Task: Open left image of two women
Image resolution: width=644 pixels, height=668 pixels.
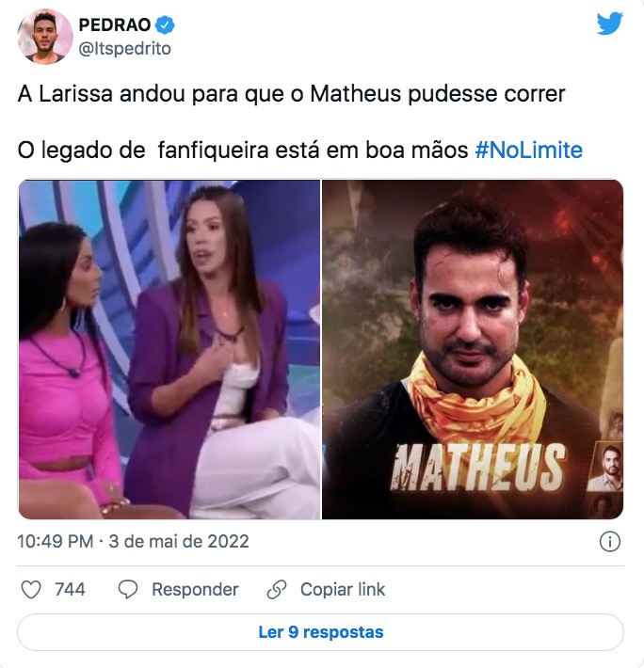Action: (x=169, y=349)
